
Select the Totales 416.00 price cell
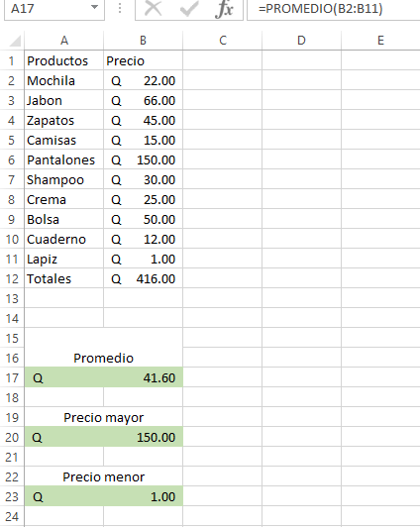(x=143, y=278)
